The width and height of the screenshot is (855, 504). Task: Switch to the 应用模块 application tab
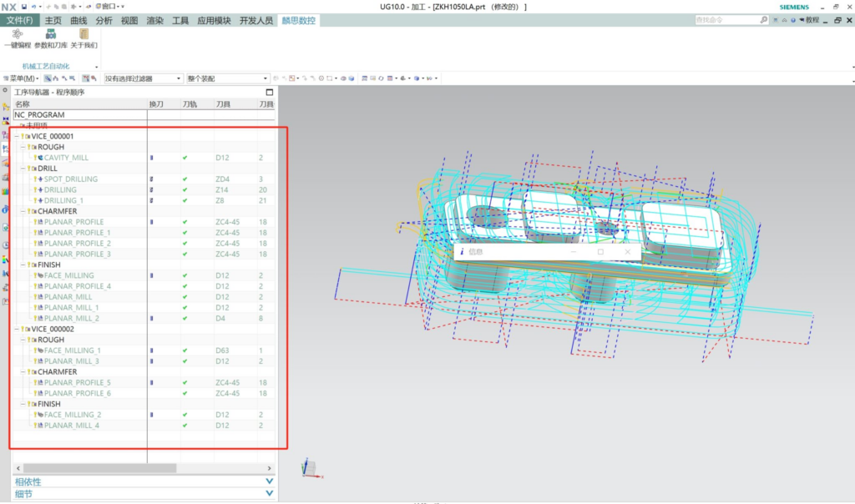(214, 21)
